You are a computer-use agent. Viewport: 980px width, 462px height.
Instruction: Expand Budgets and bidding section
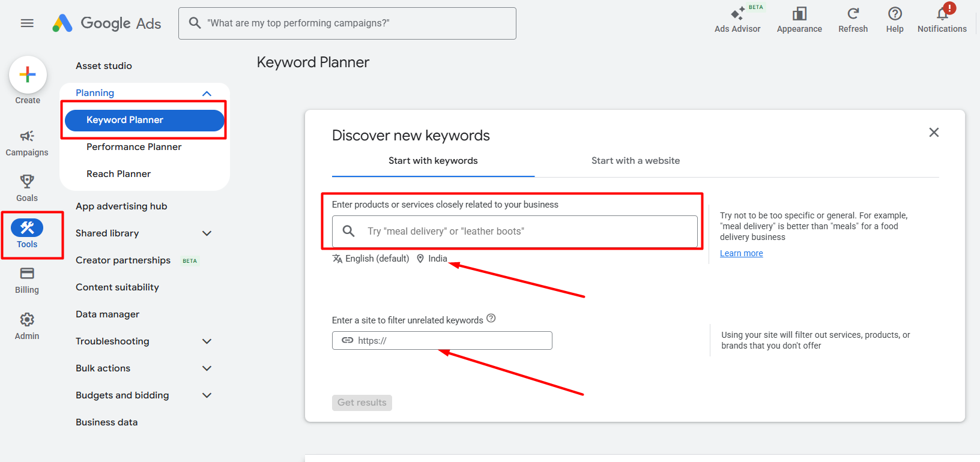coord(207,395)
